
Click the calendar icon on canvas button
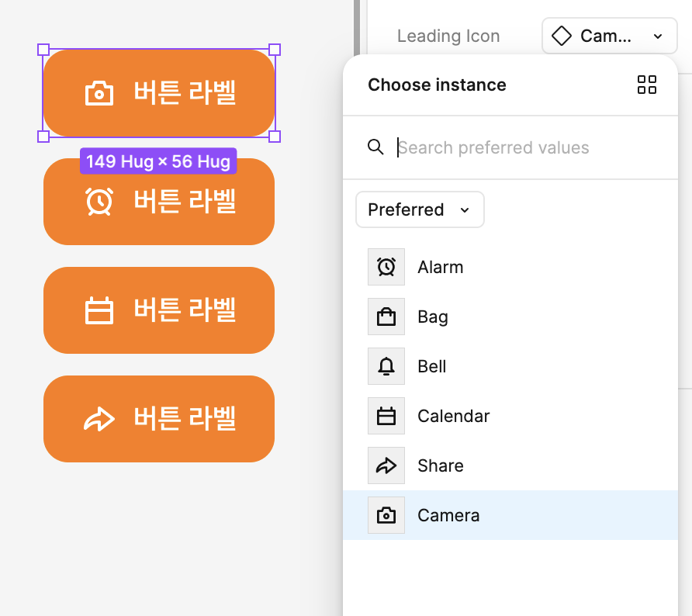click(99, 310)
